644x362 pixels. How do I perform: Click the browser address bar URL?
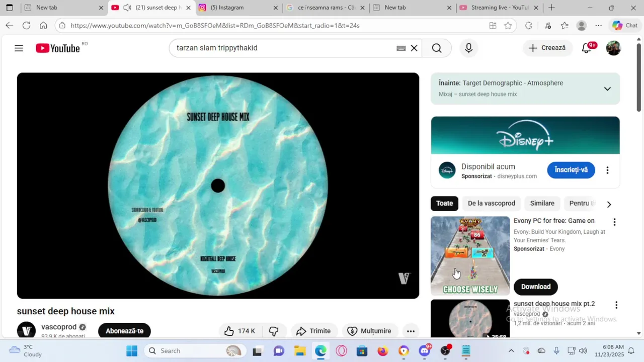pyautogui.click(x=215, y=26)
